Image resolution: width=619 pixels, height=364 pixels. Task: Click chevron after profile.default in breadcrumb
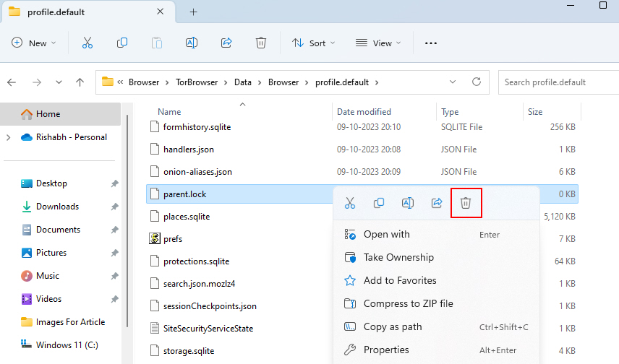pyautogui.click(x=377, y=82)
